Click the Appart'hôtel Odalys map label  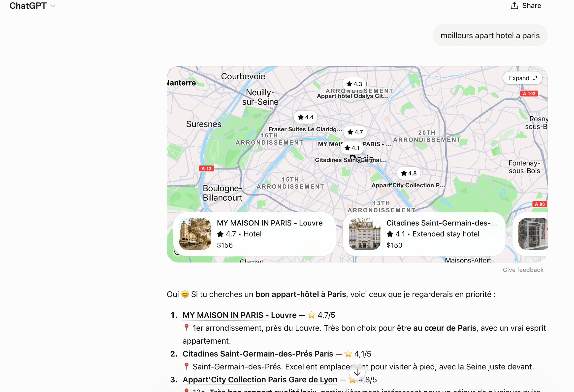point(353,96)
